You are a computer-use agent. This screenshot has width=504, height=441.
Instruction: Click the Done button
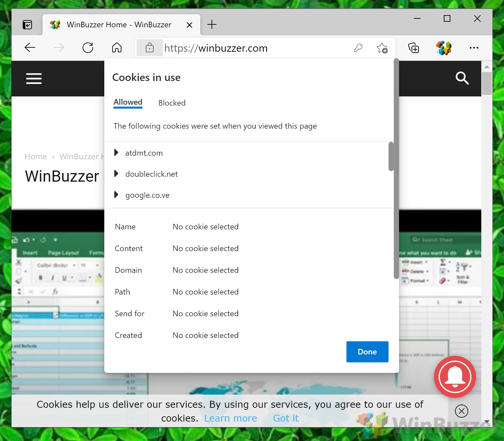pyautogui.click(x=367, y=352)
